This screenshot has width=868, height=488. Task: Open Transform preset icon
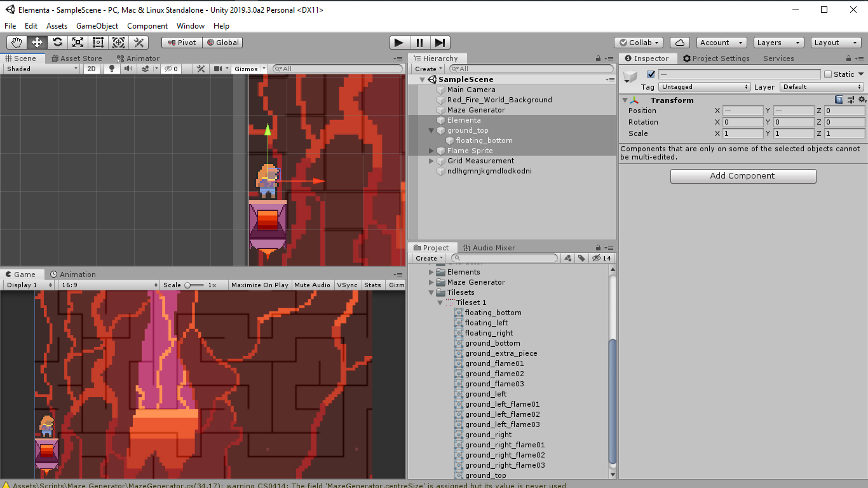click(850, 100)
